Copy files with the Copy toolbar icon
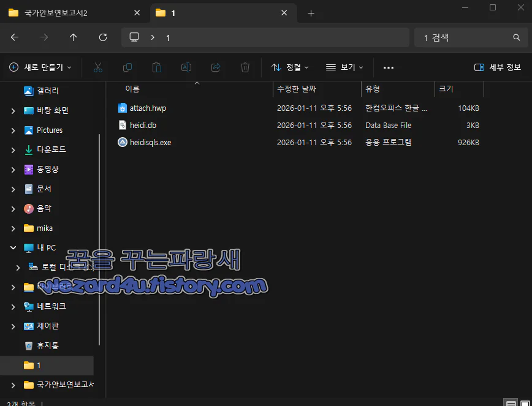This screenshot has width=532, height=406. pos(127,67)
